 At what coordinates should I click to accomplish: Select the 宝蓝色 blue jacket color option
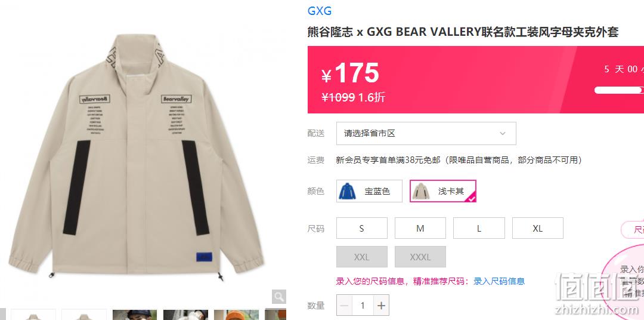(369, 191)
